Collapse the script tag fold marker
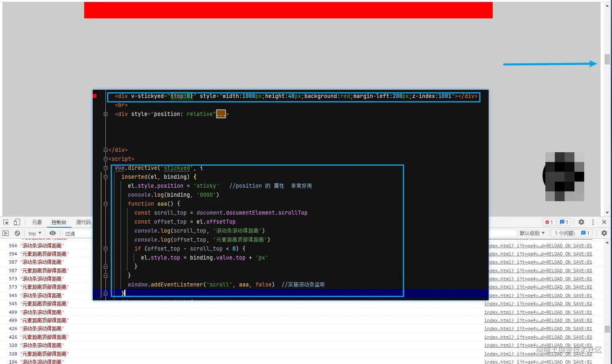Screen dimensions: 612x364 pos(105,159)
